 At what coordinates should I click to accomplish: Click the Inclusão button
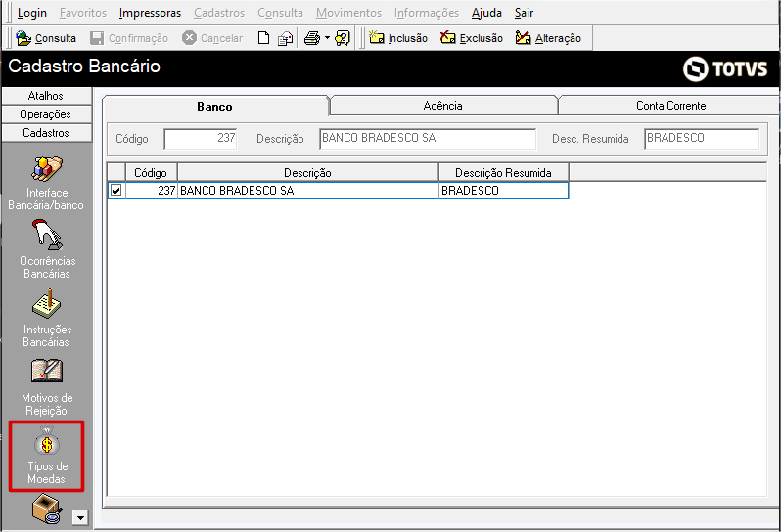[x=398, y=38]
